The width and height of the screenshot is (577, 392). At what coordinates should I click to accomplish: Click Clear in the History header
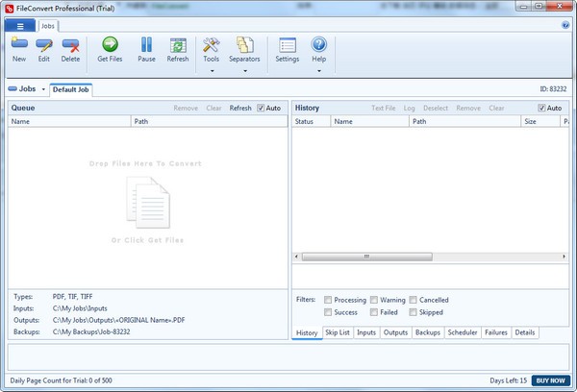point(496,109)
